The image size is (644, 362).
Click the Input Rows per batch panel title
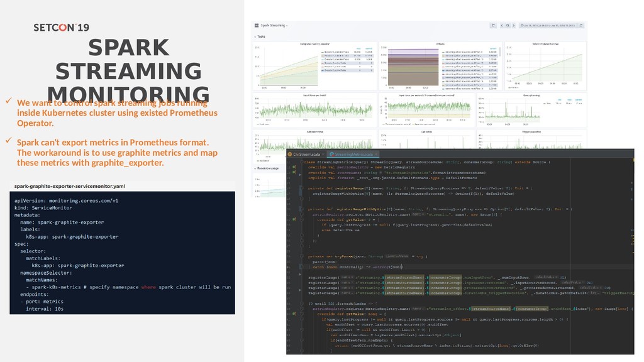click(x=314, y=96)
